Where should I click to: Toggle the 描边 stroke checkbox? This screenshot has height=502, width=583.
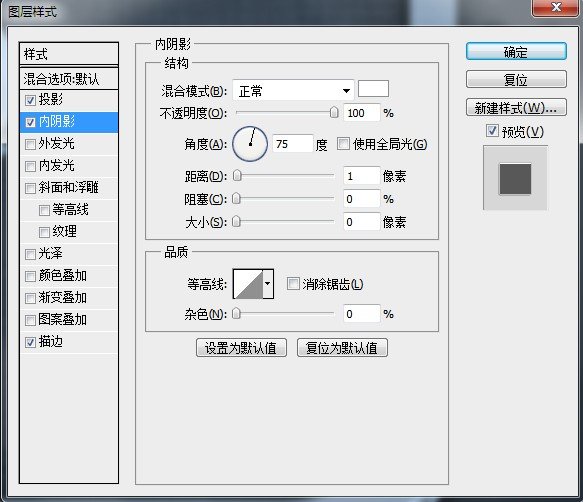[x=30, y=342]
